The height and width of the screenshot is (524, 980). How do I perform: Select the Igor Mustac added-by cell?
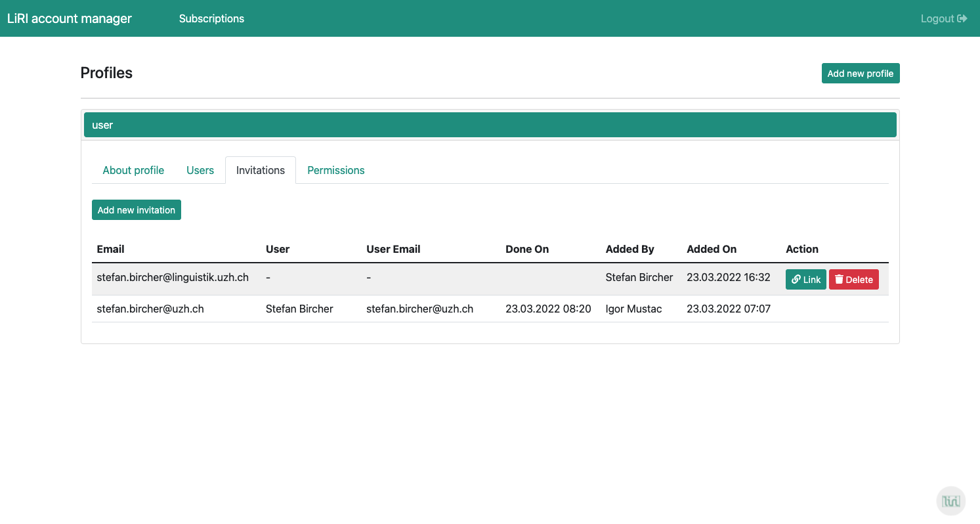pyautogui.click(x=633, y=309)
